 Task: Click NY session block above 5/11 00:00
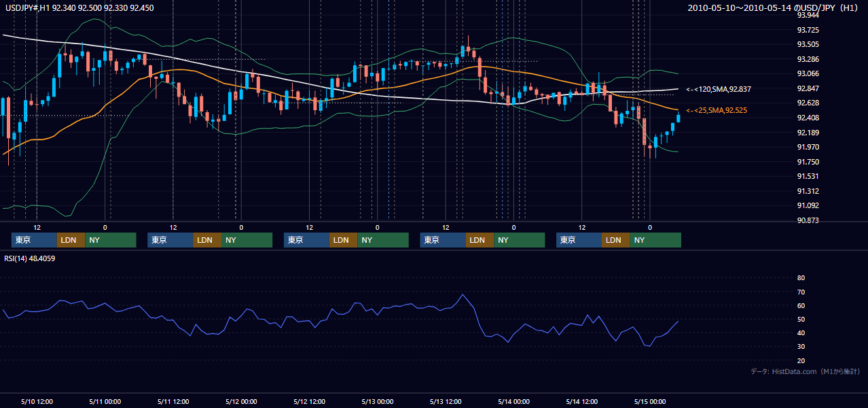(111, 240)
